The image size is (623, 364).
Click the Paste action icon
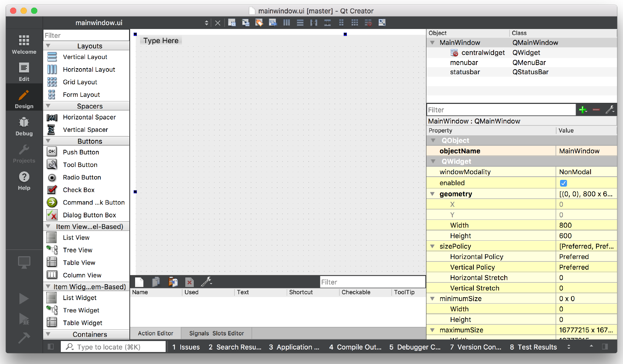pyautogui.click(x=173, y=282)
